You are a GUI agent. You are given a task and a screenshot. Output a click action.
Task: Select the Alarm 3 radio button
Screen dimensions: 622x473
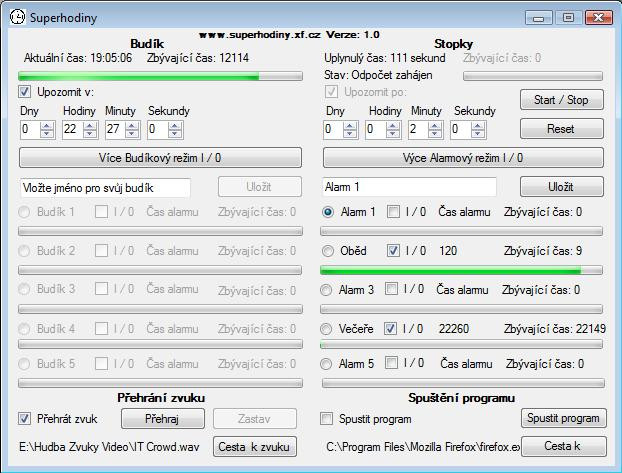pos(326,290)
